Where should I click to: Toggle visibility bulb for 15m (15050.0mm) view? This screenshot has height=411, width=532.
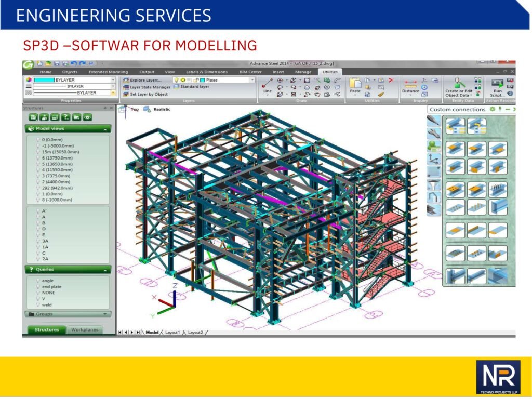[38, 152]
